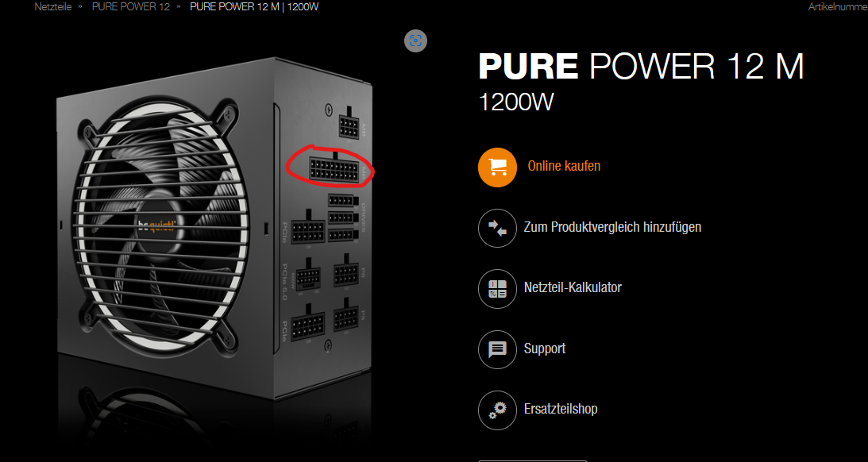868x462 pixels.
Task: Select breadcrumb PURE POWER 12 M | 1200W
Action: [254, 6]
